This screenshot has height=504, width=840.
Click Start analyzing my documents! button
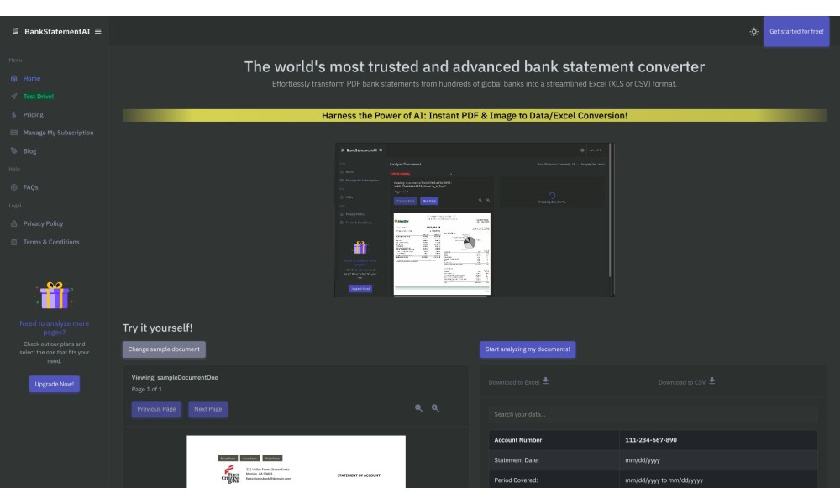(x=528, y=349)
